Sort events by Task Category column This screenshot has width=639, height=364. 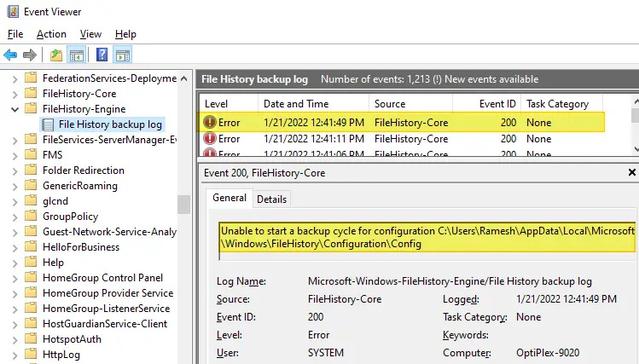pos(561,104)
